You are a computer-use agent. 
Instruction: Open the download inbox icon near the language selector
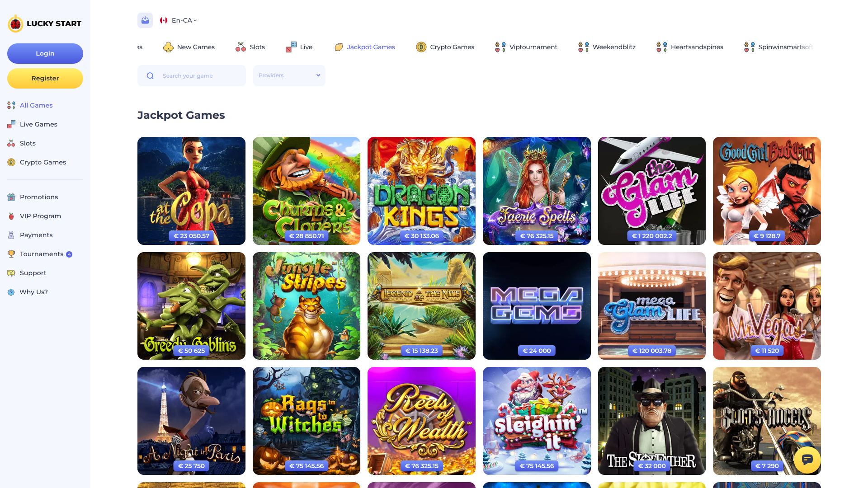point(145,20)
